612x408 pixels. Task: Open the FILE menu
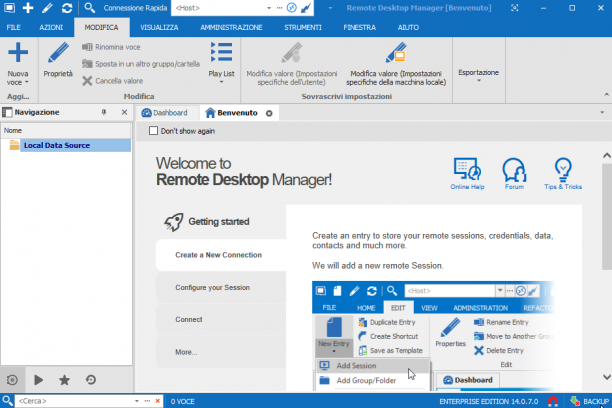click(x=13, y=27)
